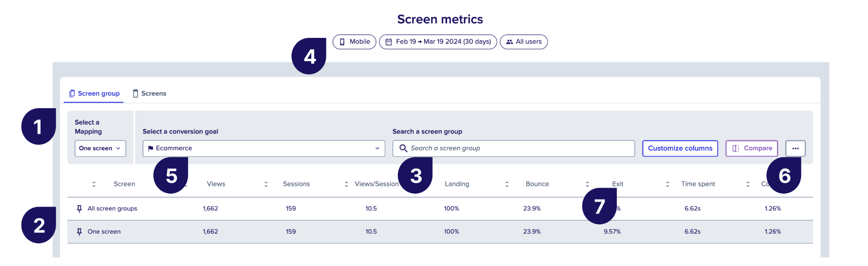Switch to the Screens tab
Image resolution: width=868 pixels, height=266 pixels.
tap(150, 93)
